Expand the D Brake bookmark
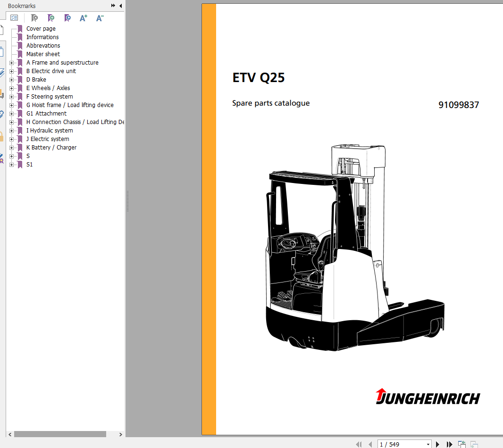The width and height of the screenshot is (503, 448). click(11, 80)
